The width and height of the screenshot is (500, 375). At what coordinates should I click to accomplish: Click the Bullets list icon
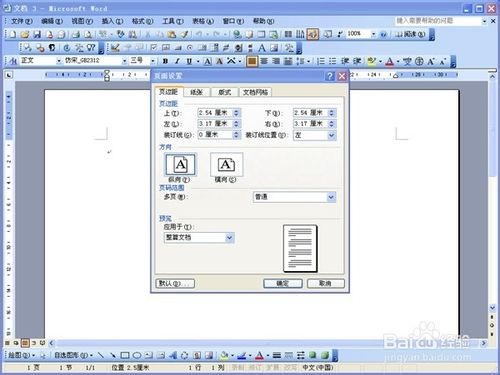coord(332,61)
